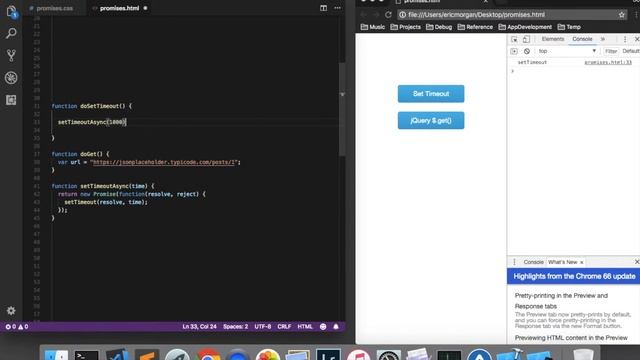This screenshot has height=360, width=640.
Task: Open Default log levels dropdown
Action: (631, 51)
